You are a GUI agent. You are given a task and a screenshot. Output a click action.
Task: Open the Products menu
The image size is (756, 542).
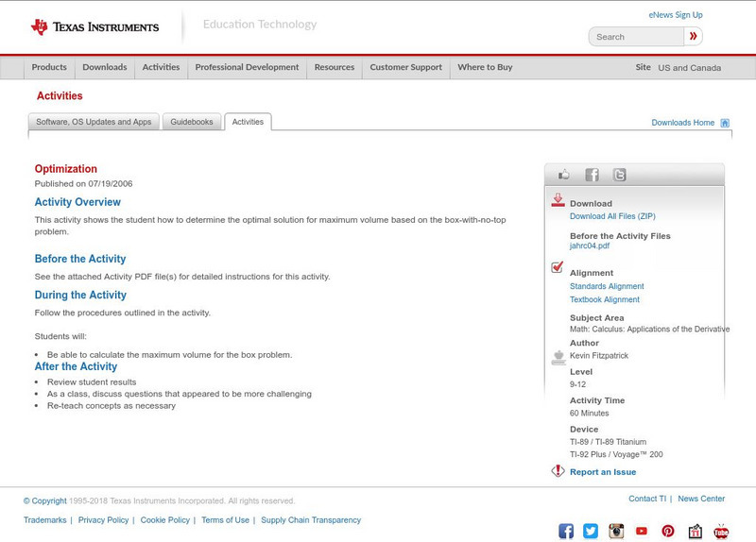point(49,67)
